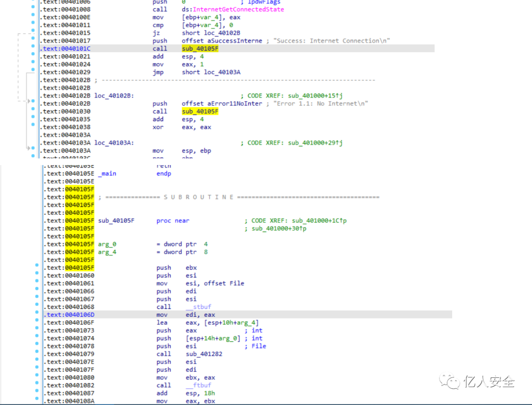Click [esp+14h+arg_0] push operand
Image resolution: width=532 pixels, height=405 pixels.
[213, 338]
